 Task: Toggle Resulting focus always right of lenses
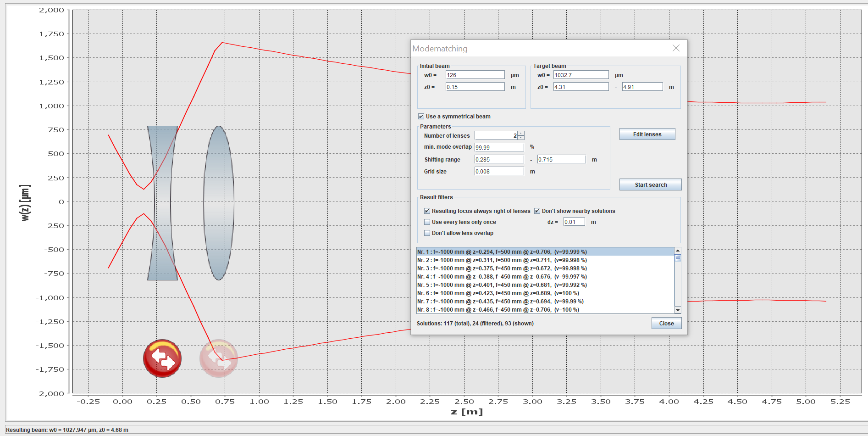pyautogui.click(x=427, y=211)
